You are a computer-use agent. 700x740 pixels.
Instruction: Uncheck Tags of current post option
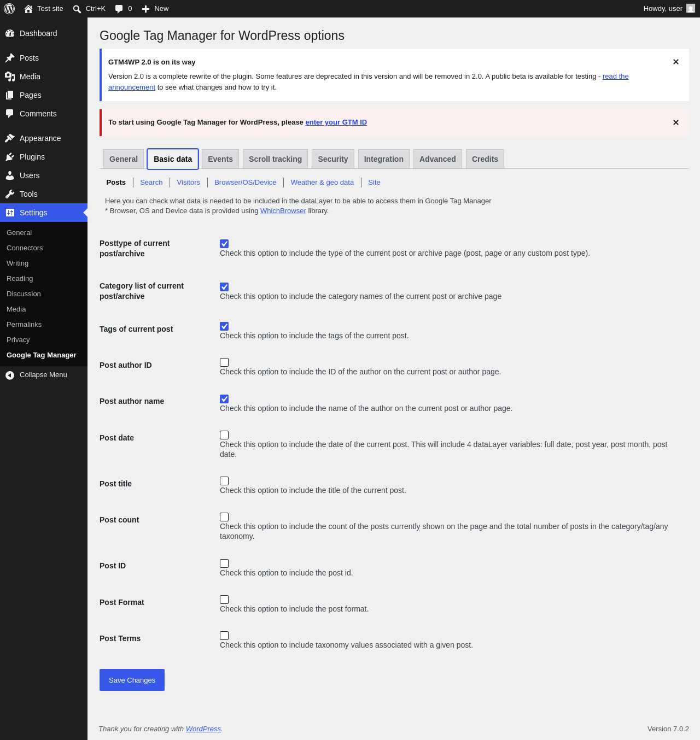tap(224, 326)
